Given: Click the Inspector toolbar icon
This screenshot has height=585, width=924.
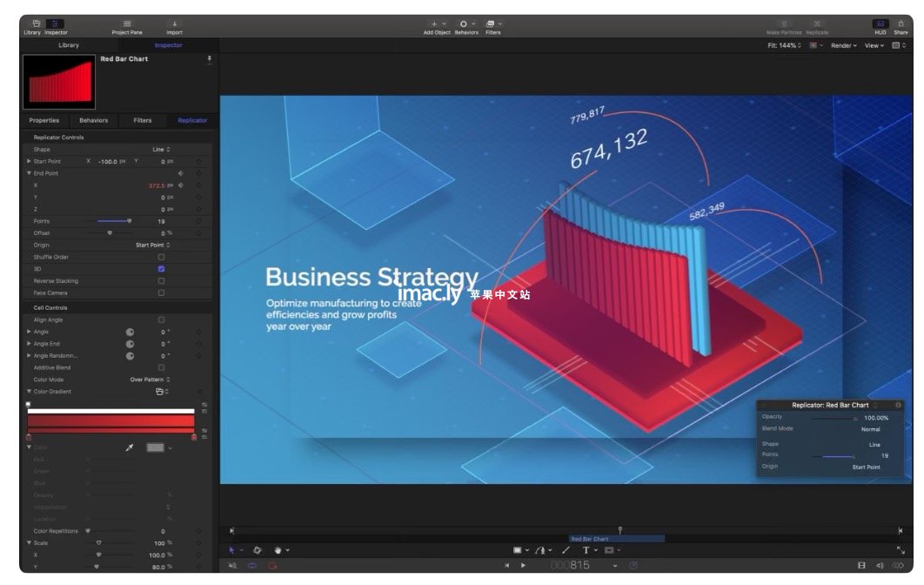Looking at the screenshot, I should pyautogui.click(x=55, y=24).
